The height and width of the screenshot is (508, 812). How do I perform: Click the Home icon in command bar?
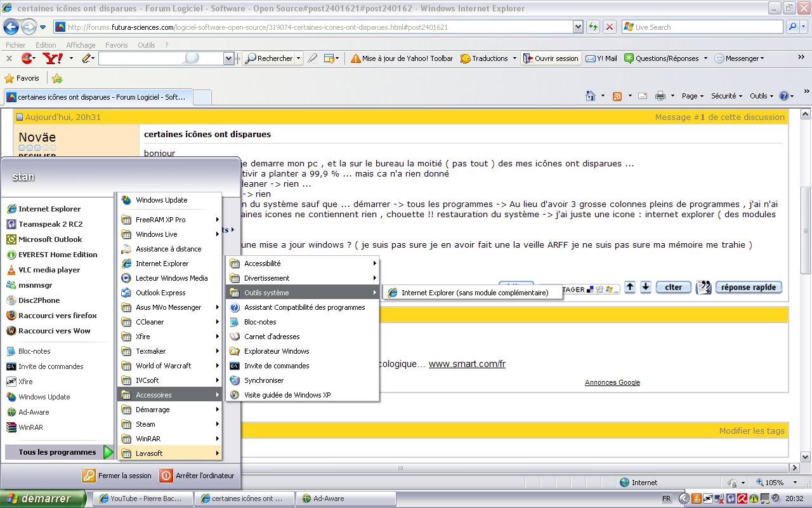point(591,96)
